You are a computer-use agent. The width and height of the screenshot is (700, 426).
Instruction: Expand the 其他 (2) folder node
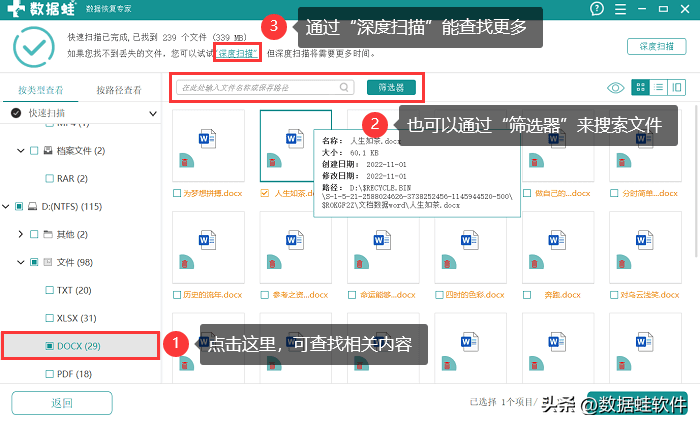21,234
